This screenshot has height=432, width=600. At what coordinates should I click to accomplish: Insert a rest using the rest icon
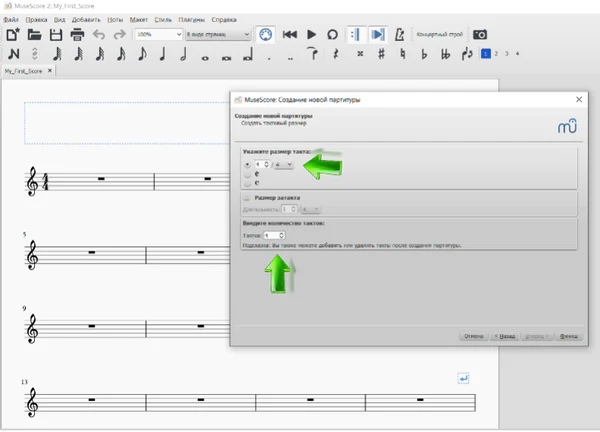336,54
